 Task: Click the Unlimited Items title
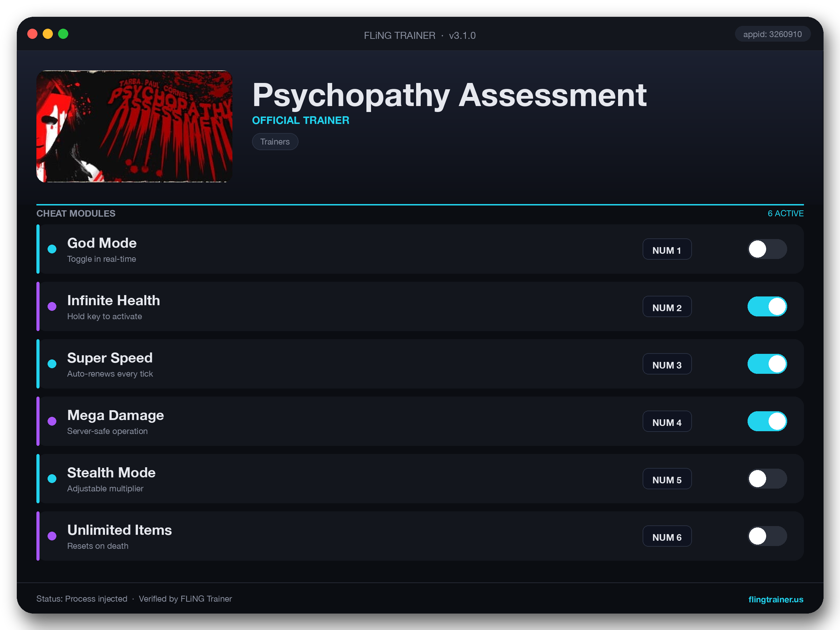[x=119, y=530]
